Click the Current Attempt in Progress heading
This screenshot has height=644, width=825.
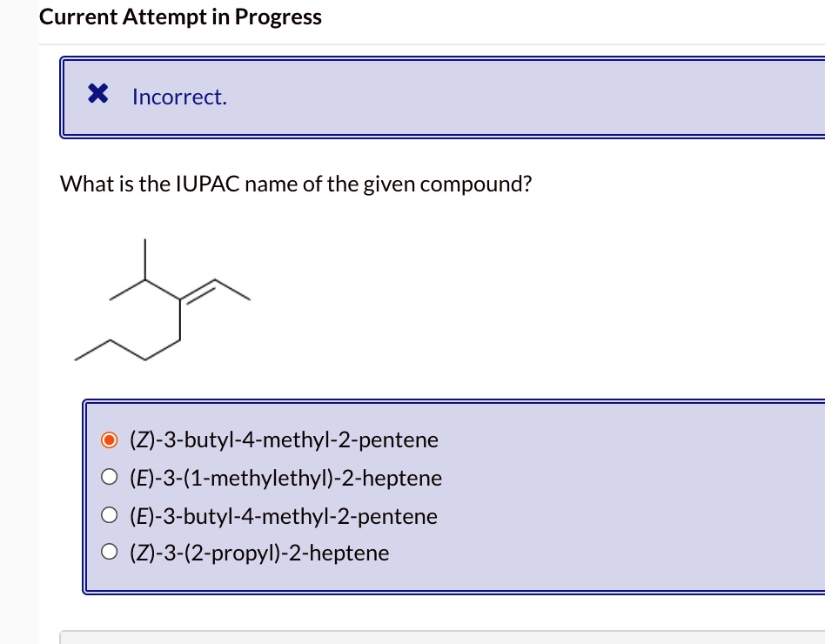click(x=180, y=17)
